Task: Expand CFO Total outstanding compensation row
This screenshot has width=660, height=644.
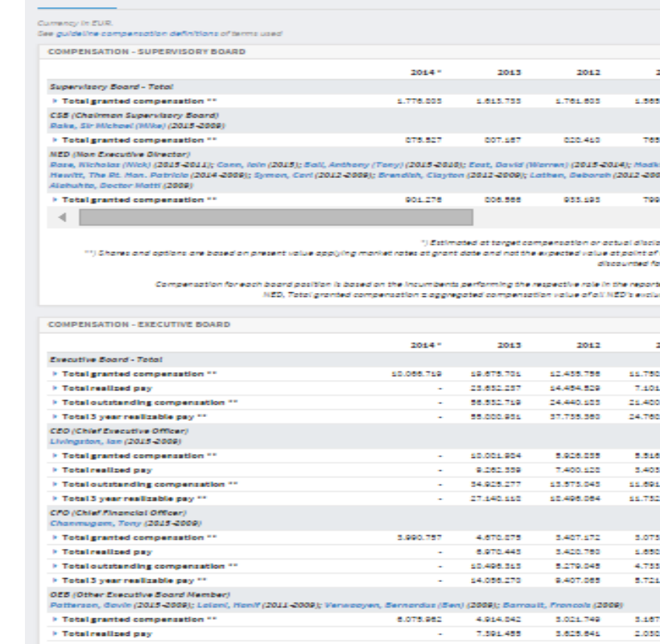Action: [x=54, y=566]
